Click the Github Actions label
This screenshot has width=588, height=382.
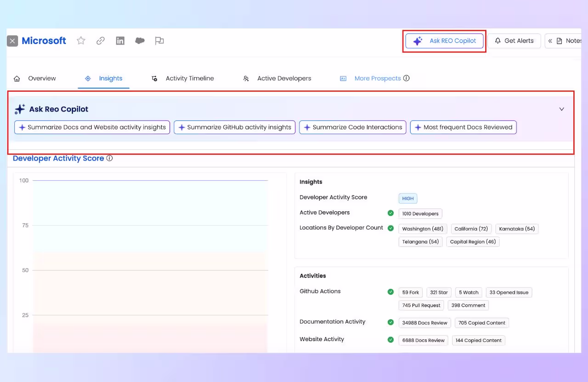pyautogui.click(x=320, y=291)
